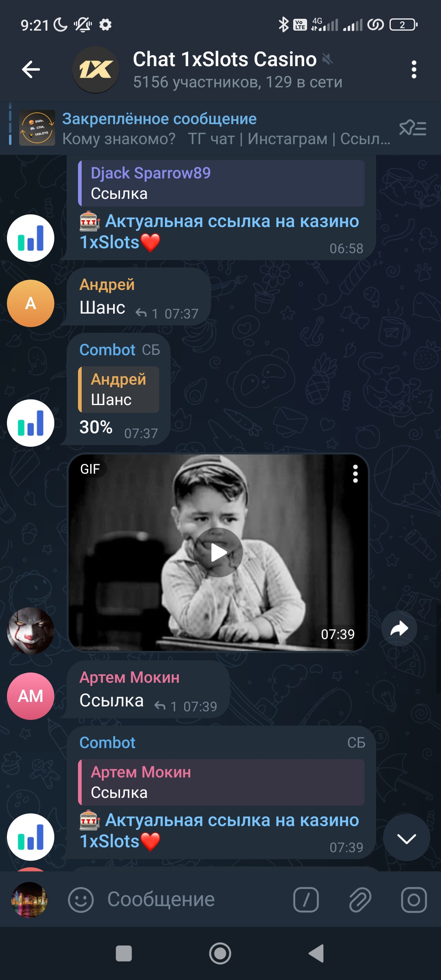Tap Андрей's orange 'A' avatar
Screen dimensions: 441x980
(31, 303)
